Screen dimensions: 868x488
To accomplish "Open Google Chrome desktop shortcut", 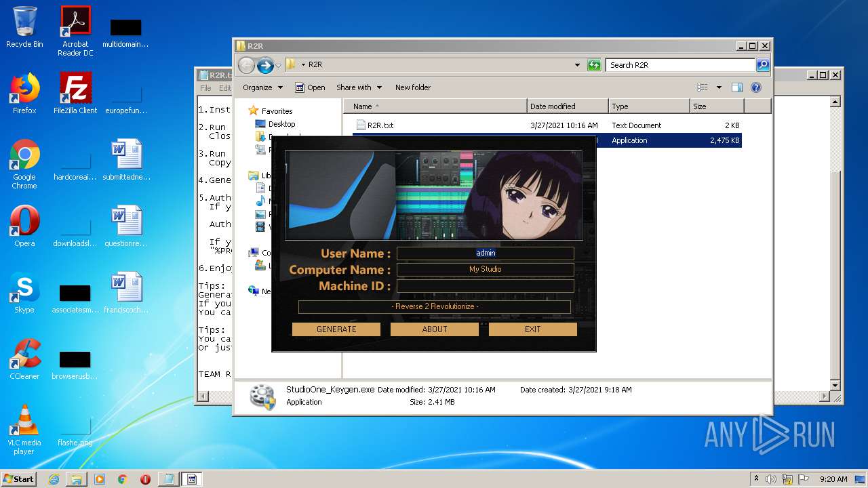I will [24, 164].
